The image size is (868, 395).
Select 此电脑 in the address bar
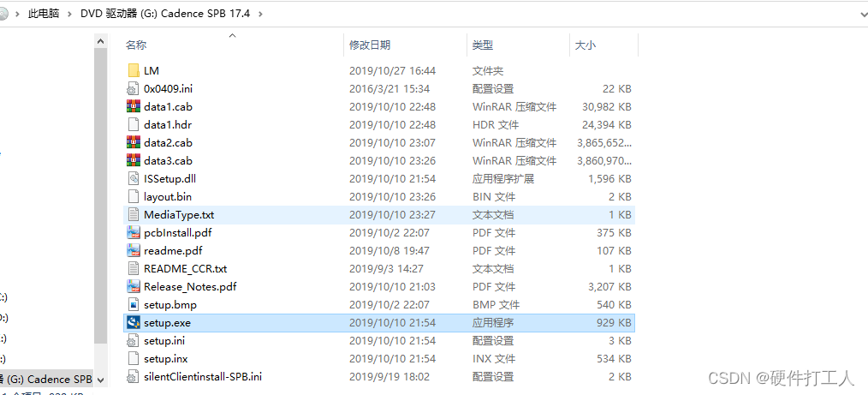[44, 14]
